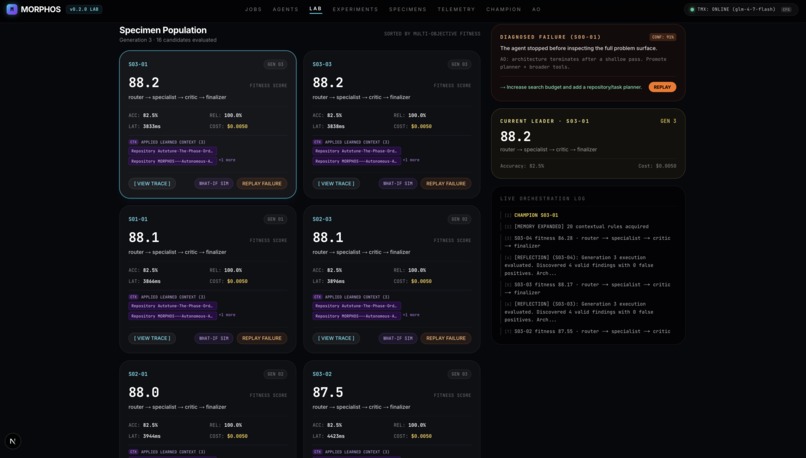
Task: Select the LAB nav tab
Action: (x=316, y=9)
